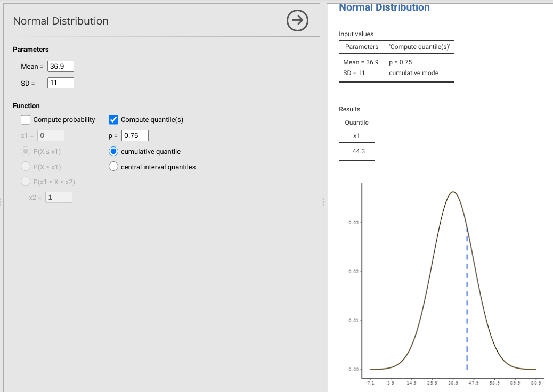
Task: Grab the center panel divider handle
Action: (323, 202)
